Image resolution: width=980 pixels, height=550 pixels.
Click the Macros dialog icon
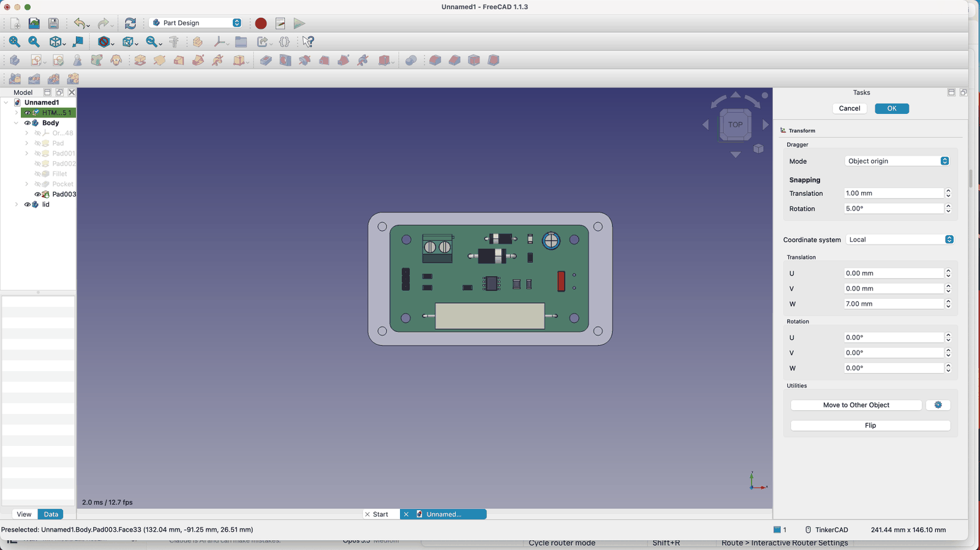(x=281, y=23)
